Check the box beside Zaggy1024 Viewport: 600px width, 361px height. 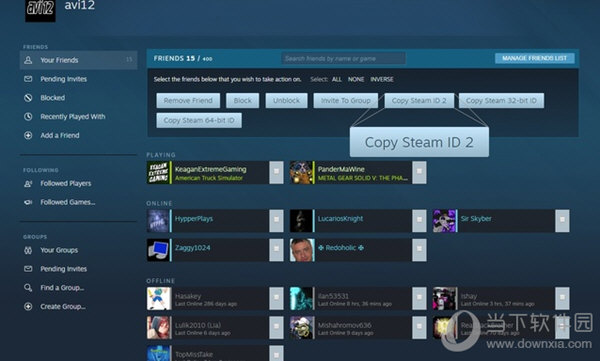(x=276, y=250)
